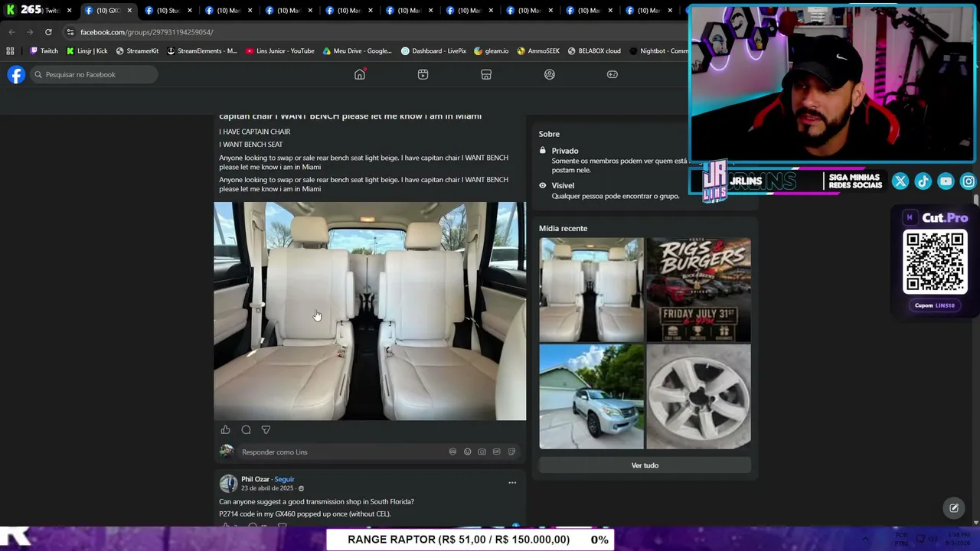Open the beige seats media thumbnail
Viewport: 980px width, 551px height.
[591, 289]
